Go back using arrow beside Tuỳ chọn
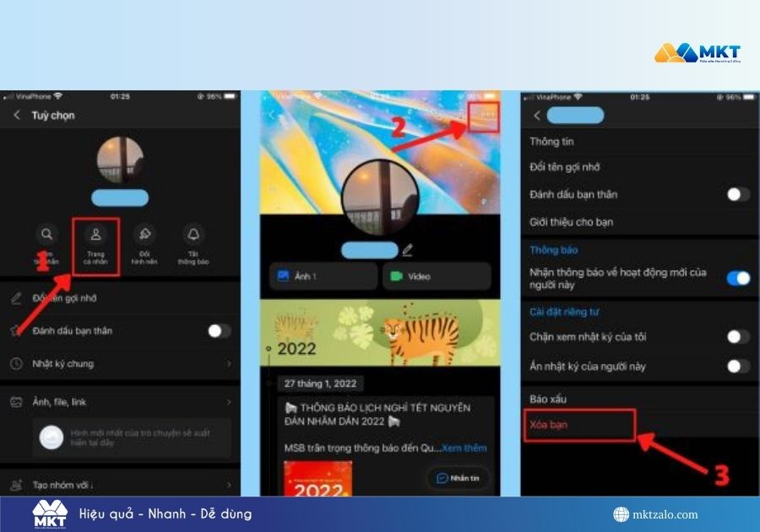This screenshot has width=760, height=532. click(x=17, y=116)
